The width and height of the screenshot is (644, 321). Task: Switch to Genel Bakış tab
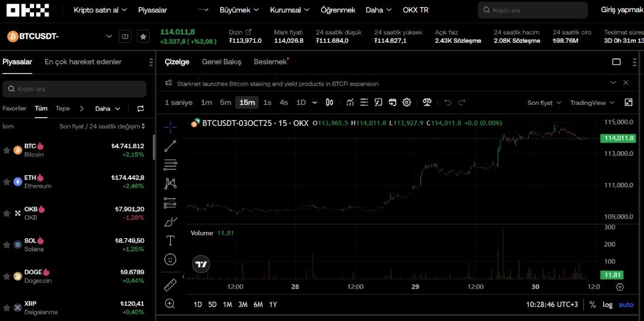(x=221, y=62)
